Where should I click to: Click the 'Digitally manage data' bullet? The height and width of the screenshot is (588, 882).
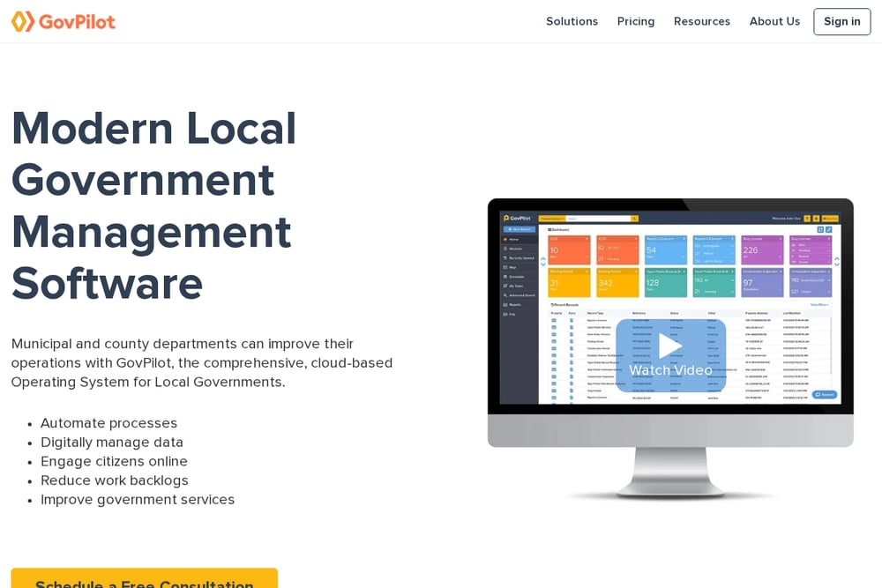pyautogui.click(x=112, y=442)
